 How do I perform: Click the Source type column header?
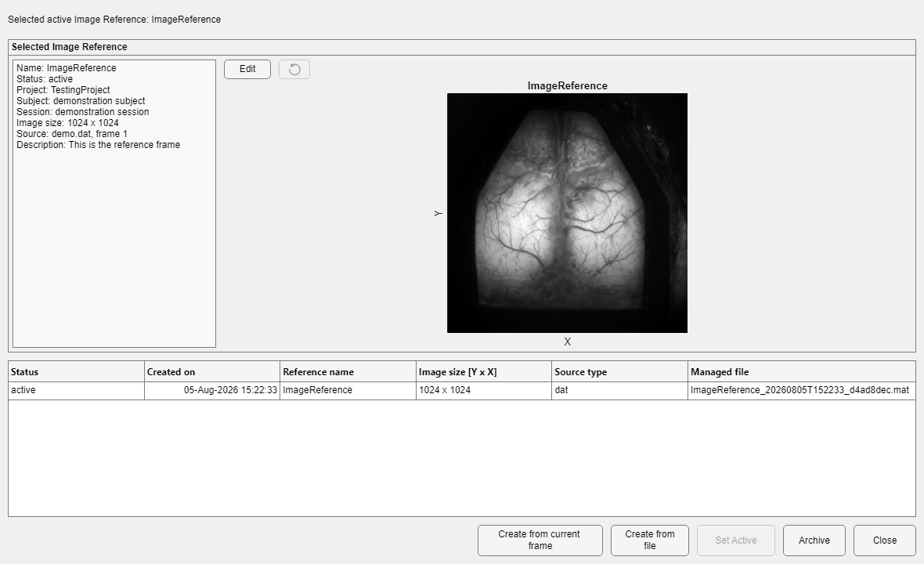pos(619,372)
